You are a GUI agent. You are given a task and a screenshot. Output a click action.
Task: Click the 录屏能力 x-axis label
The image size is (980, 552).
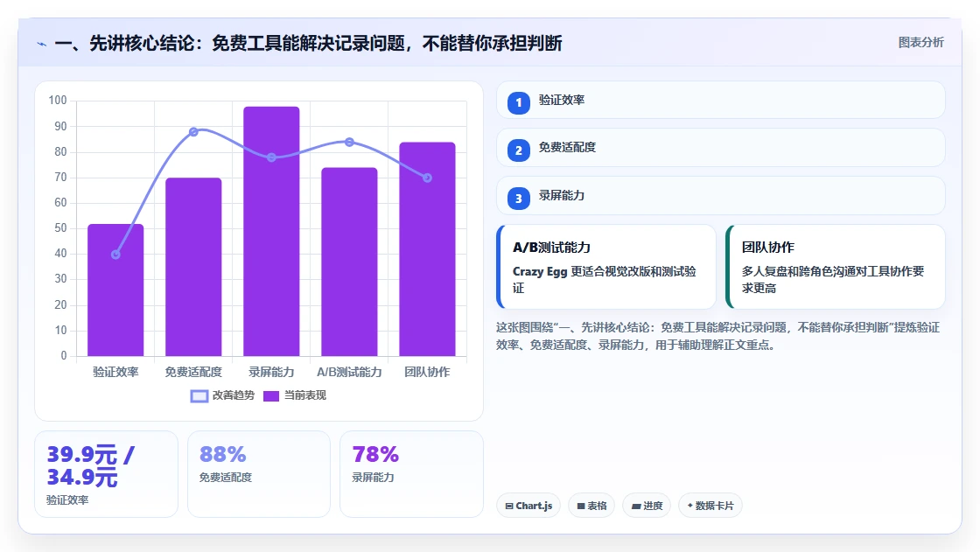(271, 372)
